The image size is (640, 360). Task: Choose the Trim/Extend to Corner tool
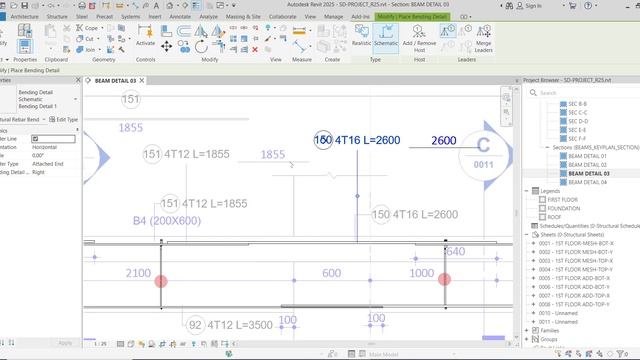[219, 47]
